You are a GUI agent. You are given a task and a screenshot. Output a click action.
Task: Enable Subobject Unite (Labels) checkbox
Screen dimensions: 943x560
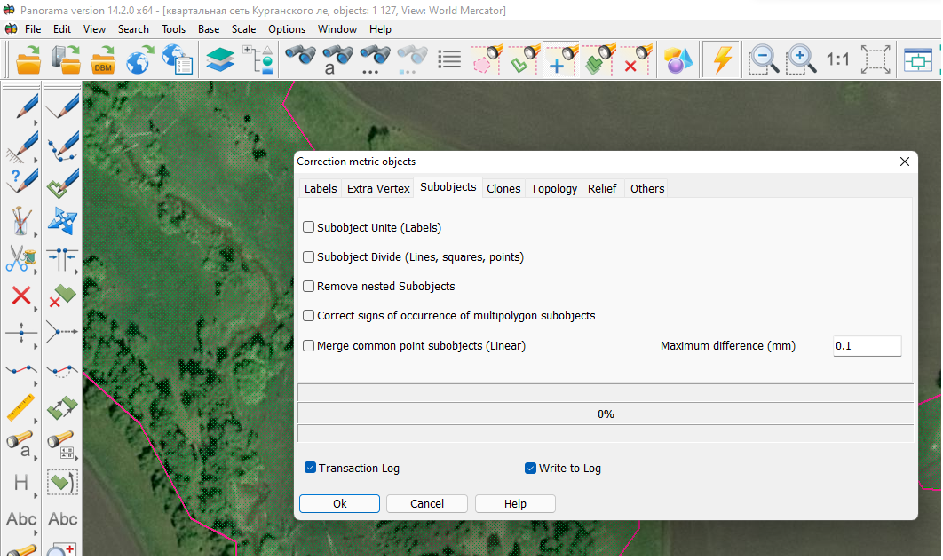point(309,227)
